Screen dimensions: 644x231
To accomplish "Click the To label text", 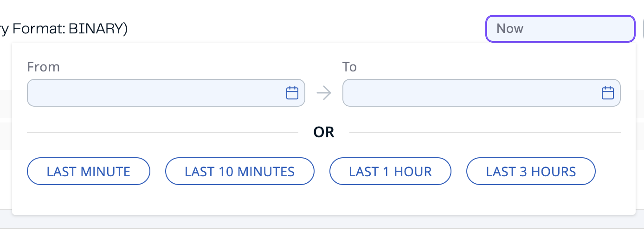I will tap(349, 67).
